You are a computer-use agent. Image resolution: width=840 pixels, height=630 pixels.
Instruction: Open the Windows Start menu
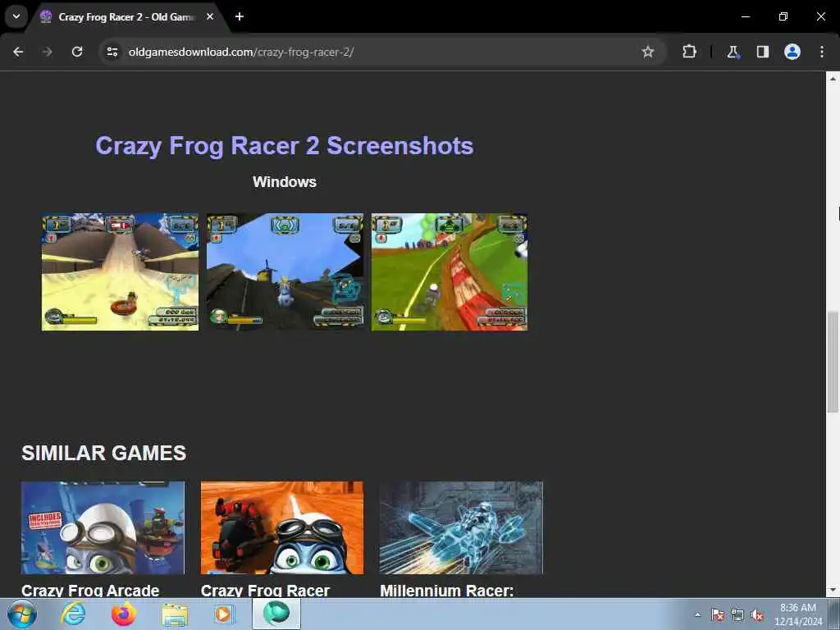(22, 614)
